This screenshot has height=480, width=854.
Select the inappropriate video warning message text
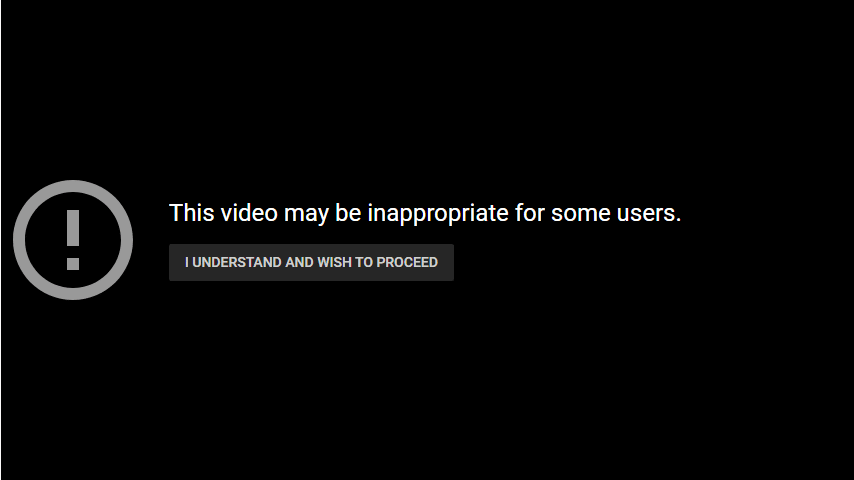click(425, 213)
